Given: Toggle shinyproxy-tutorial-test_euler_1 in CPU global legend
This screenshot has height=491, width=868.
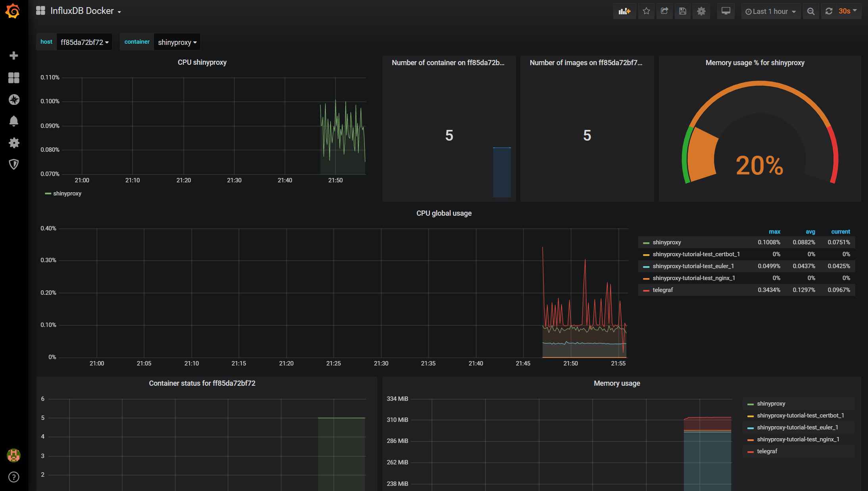Looking at the screenshot, I should pos(693,266).
